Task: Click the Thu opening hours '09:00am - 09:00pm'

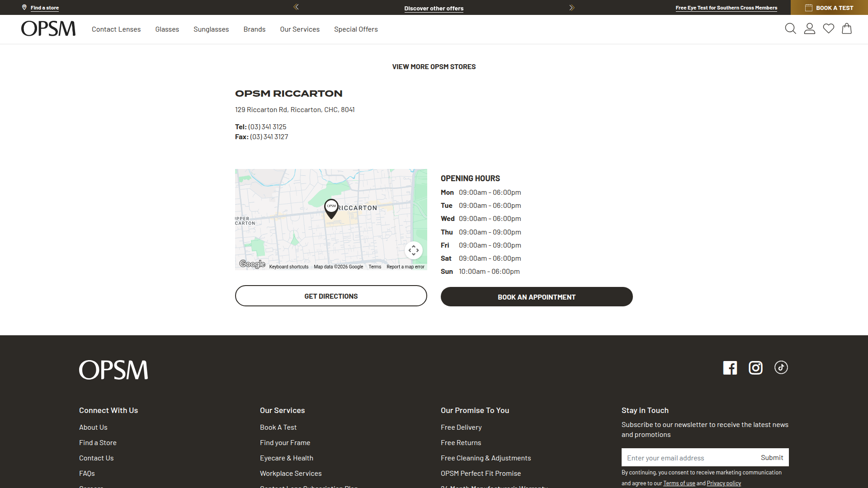Action: [x=490, y=232]
